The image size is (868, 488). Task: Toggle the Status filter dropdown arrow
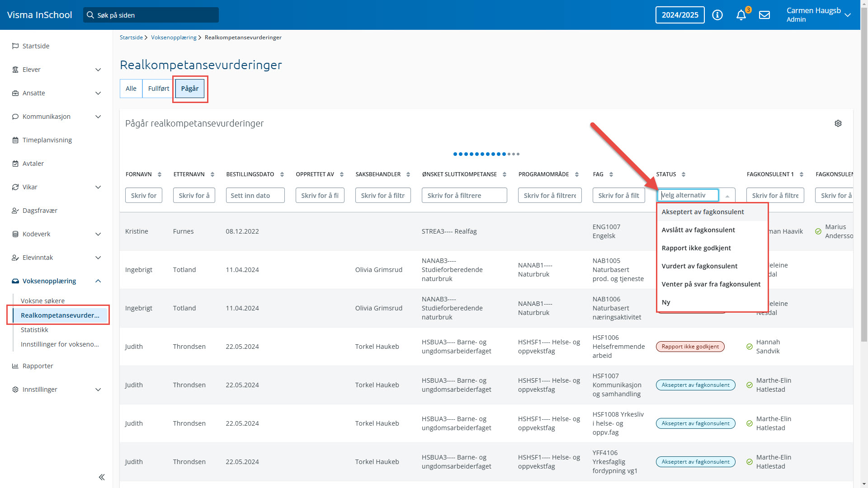pyautogui.click(x=727, y=196)
